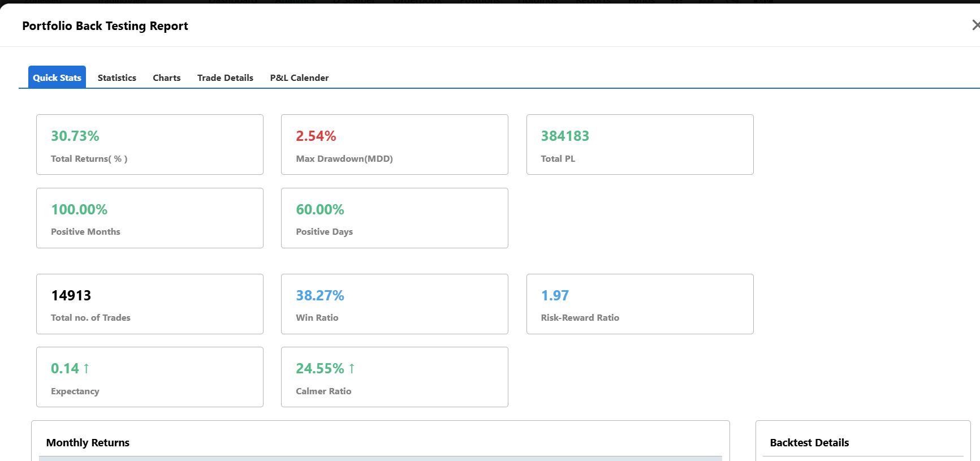Click the Positive Months 100.00% card
Image resolution: width=980 pixels, height=461 pixels.
pos(150,218)
